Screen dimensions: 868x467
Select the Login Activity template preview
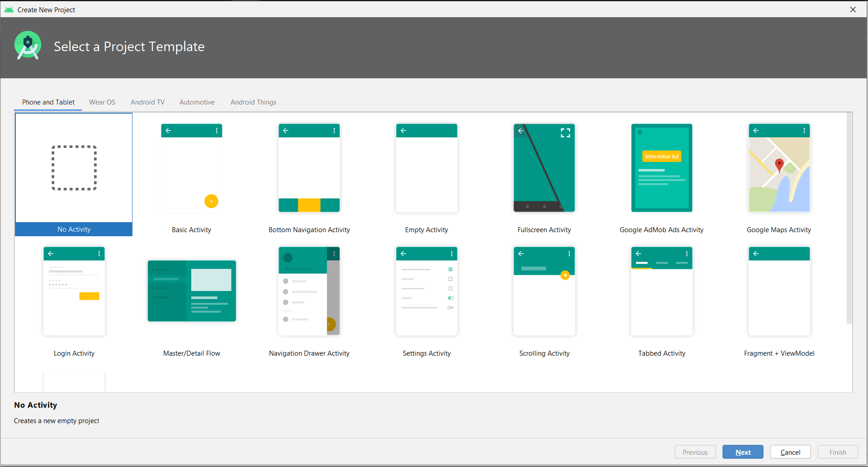(x=74, y=291)
